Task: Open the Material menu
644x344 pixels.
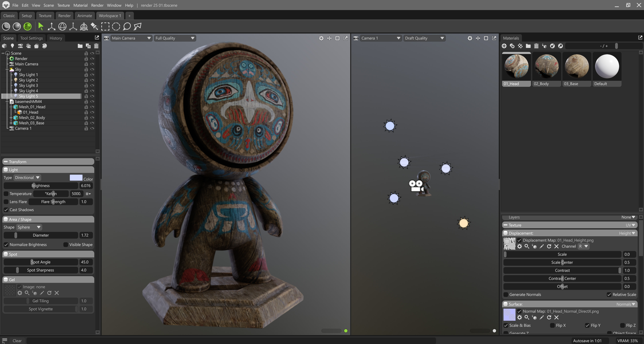Action: tap(80, 5)
